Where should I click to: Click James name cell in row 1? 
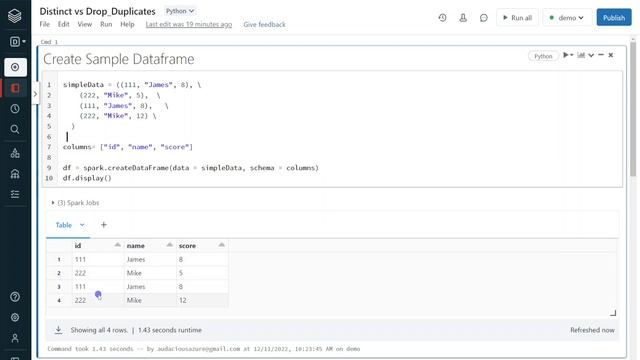coord(150,259)
